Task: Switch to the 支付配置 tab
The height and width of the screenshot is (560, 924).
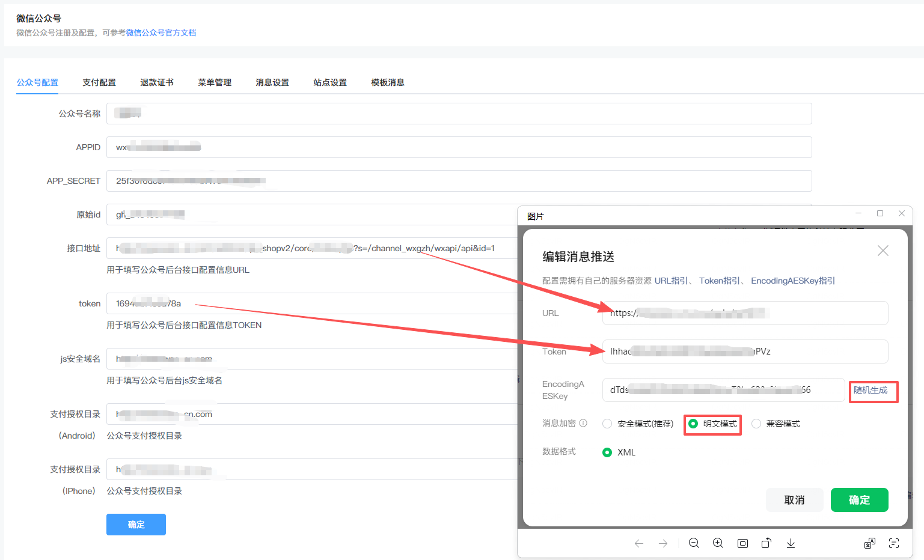Action: [x=99, y=82]
